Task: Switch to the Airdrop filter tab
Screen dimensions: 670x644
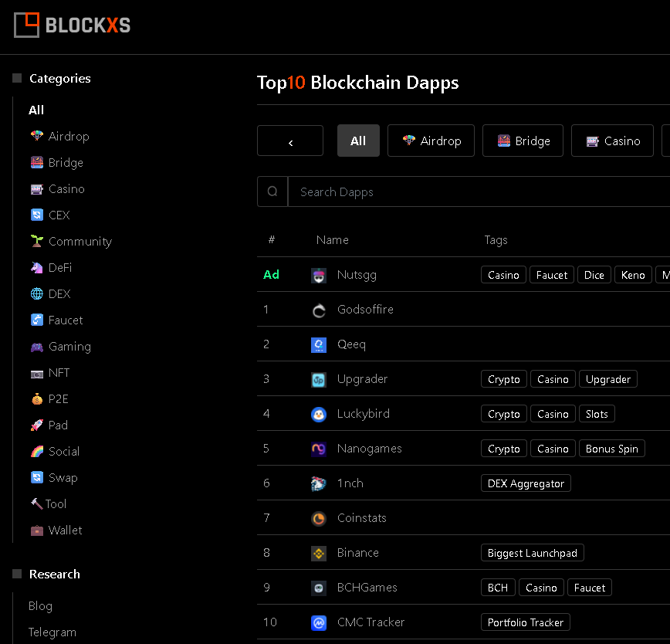Action: 431,141
